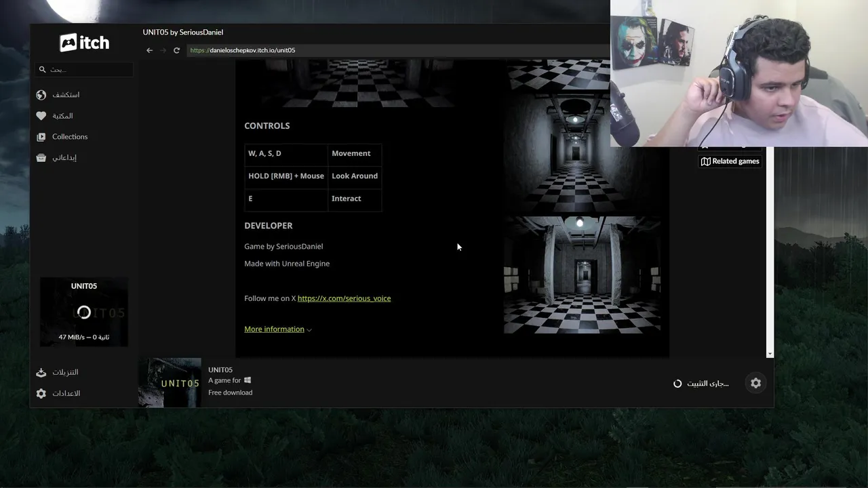868x488 pixels.
Task: Click the Interact table cell
Action: [355, 199]
